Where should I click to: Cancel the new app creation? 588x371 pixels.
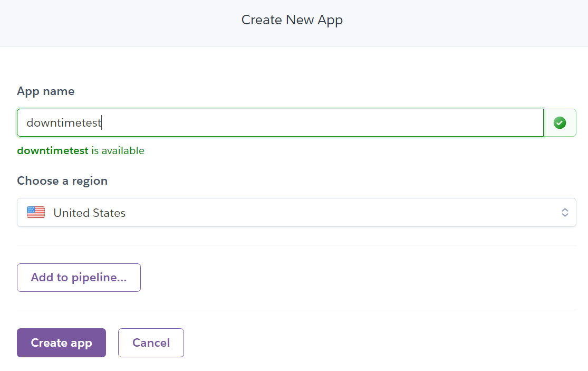[151, 343]
